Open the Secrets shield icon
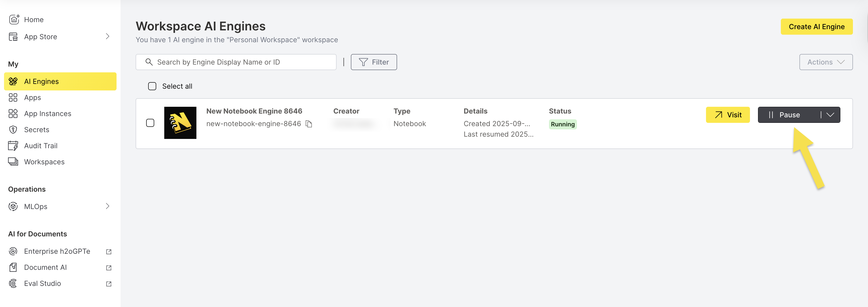 [x=13, y=130]
